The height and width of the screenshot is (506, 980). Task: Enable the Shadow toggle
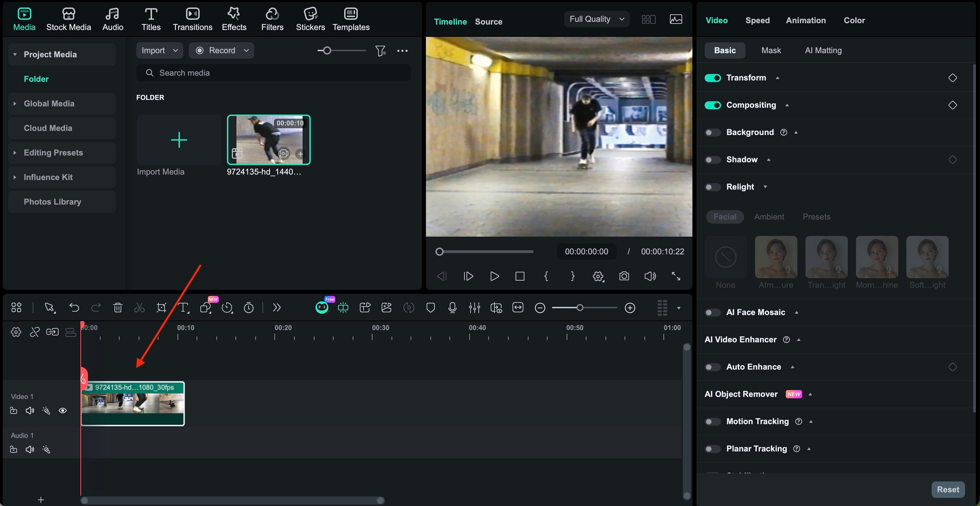click(713, 160)
